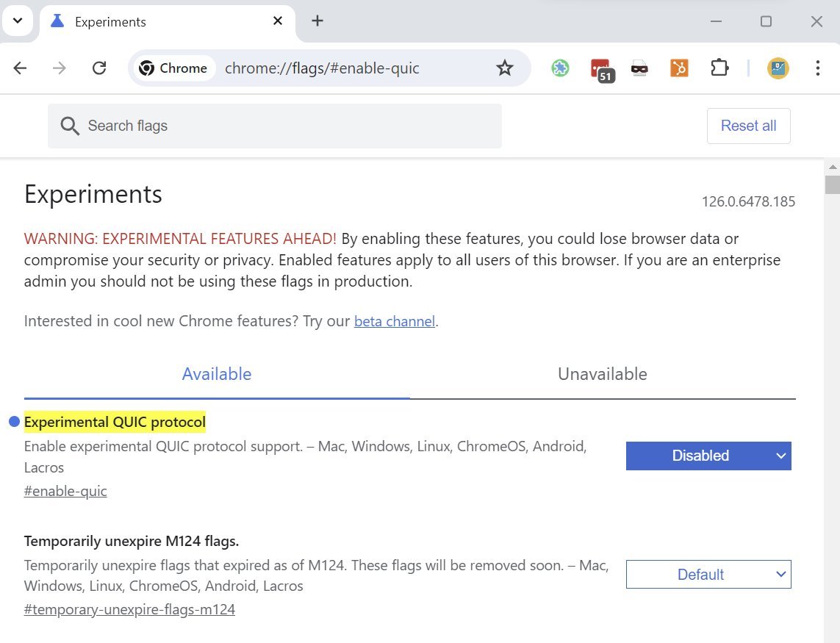This screenshot has width=840, height=643.
Task: Click the forward navigation arrow
Action: click(x=60, y=68)
